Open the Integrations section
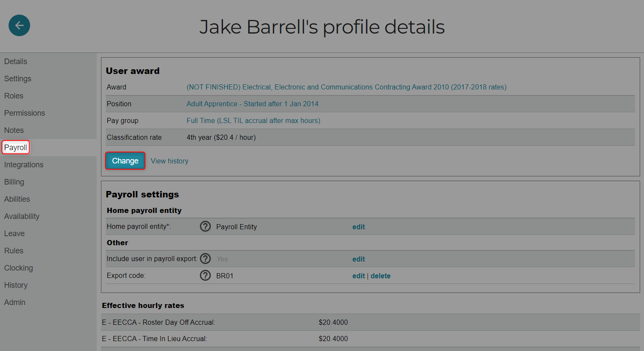The image size is (644, 351). click(24, 165)
